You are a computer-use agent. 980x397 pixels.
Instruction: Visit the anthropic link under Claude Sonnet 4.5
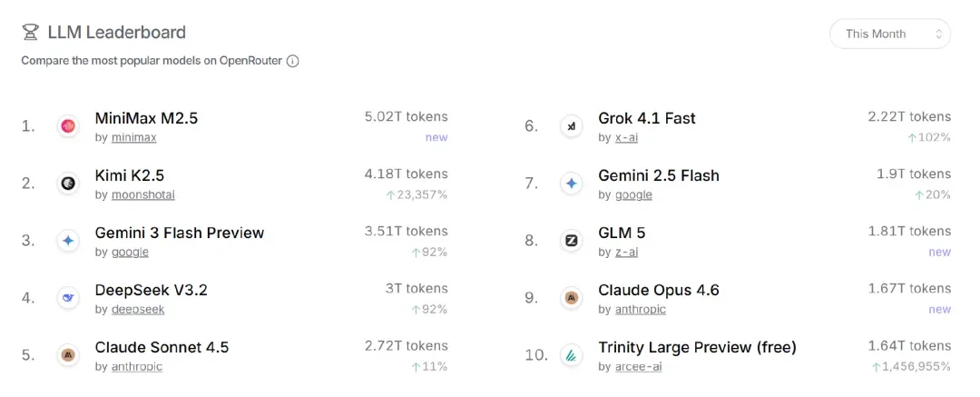[x=136, y=366]
